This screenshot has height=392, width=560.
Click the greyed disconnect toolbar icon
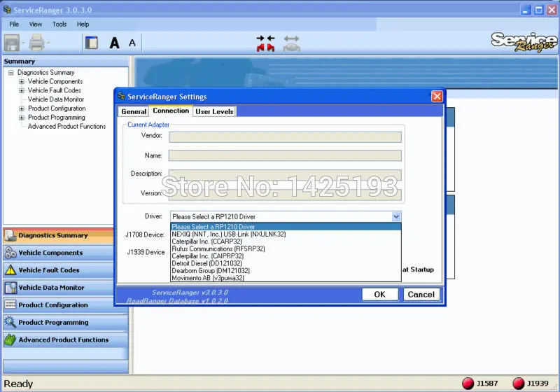291,43
